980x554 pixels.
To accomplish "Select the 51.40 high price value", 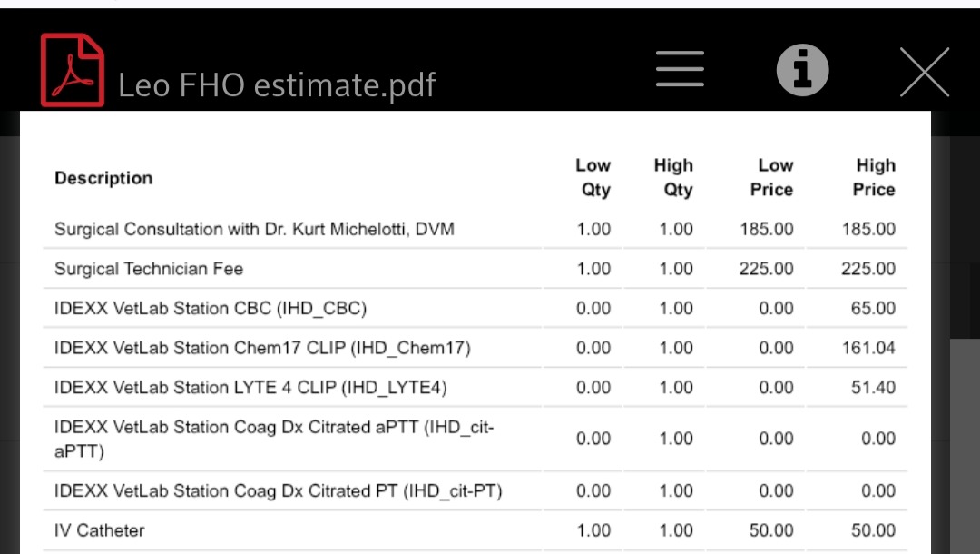I will (873, 388).
